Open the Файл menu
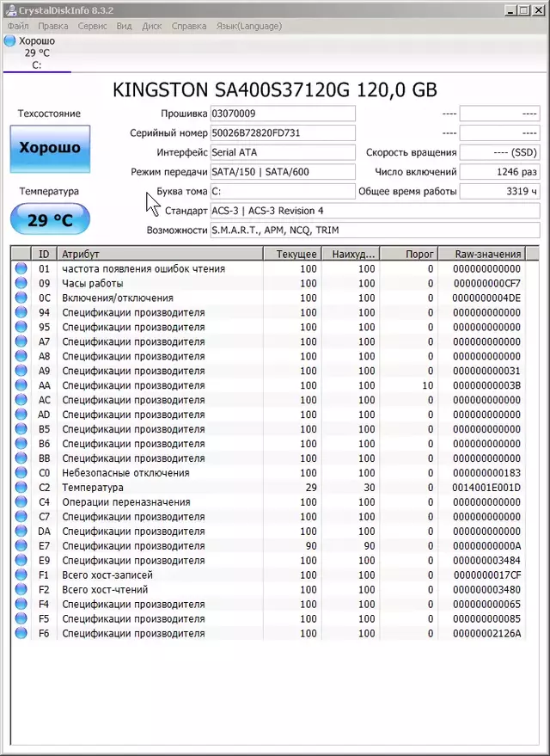The width and height of the screenshot is (550, 756). [x=18, y=26]
